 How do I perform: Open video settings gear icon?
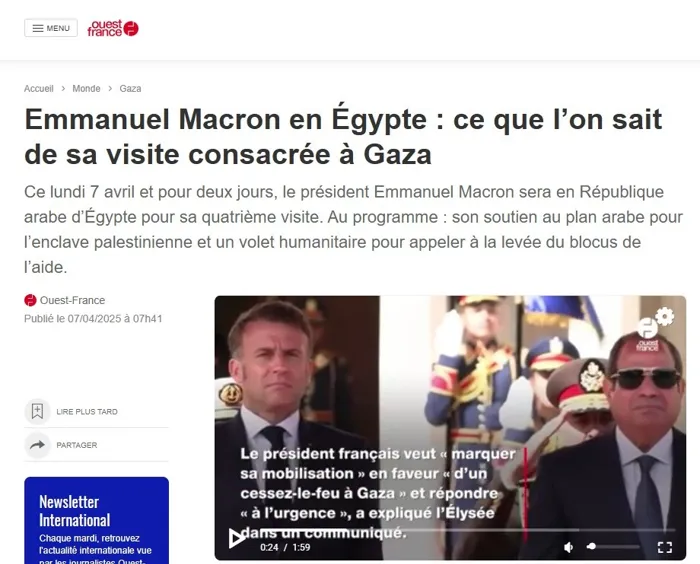(x=665, y=316)
